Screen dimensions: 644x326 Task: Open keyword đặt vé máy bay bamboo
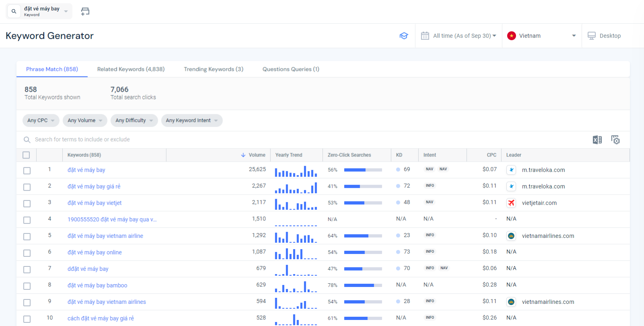97,285
